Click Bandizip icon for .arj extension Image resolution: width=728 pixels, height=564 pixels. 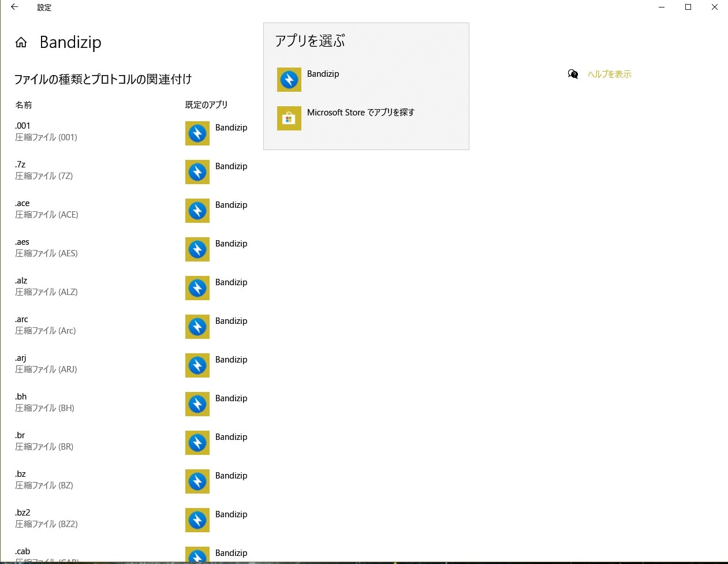[197, 365]
